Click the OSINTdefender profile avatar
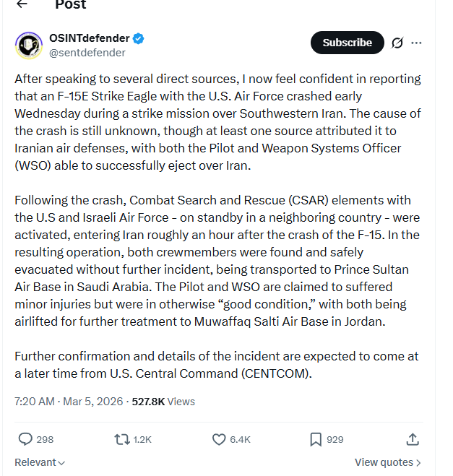Screen dimensions: 453x476 (28, 45)
